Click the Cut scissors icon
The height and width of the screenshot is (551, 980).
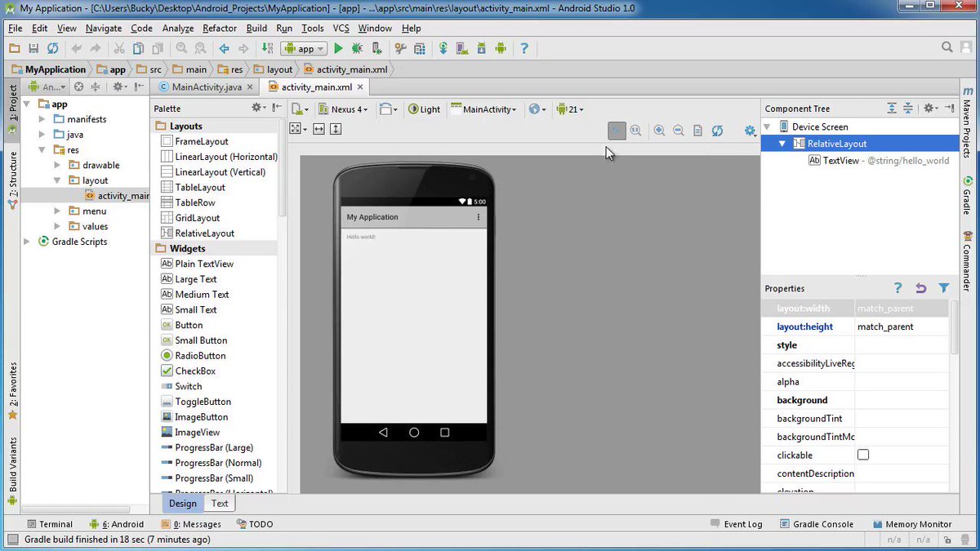(x=119, y=49)
